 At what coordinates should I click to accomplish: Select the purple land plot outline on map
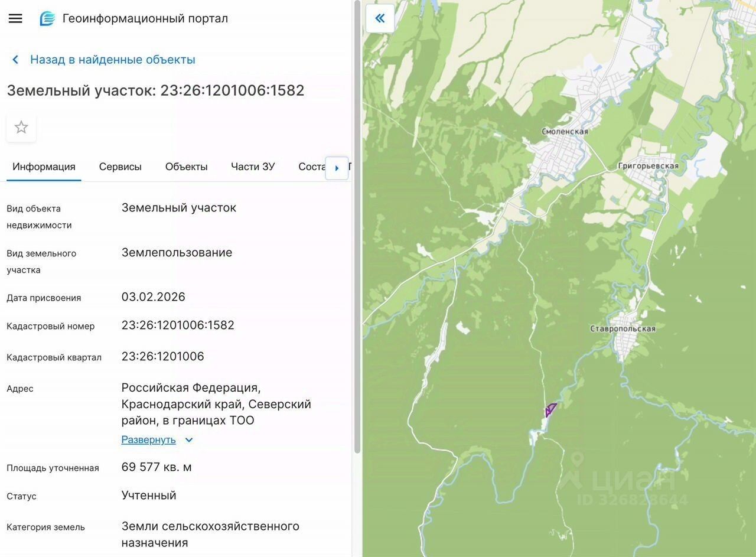[x=551, y=409]
